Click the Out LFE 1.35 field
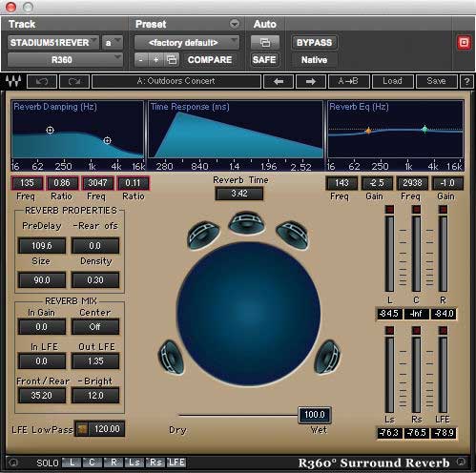 click(x=95, y=361)
